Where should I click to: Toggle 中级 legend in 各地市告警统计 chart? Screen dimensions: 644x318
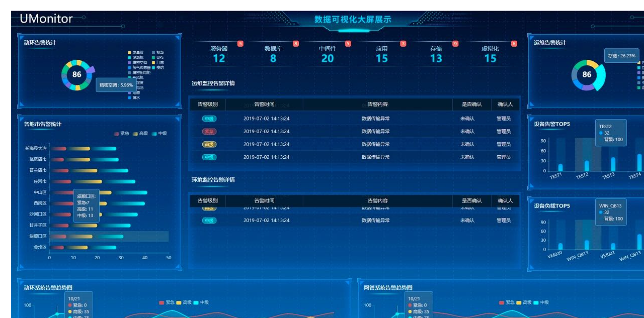[x=159, y=134]
